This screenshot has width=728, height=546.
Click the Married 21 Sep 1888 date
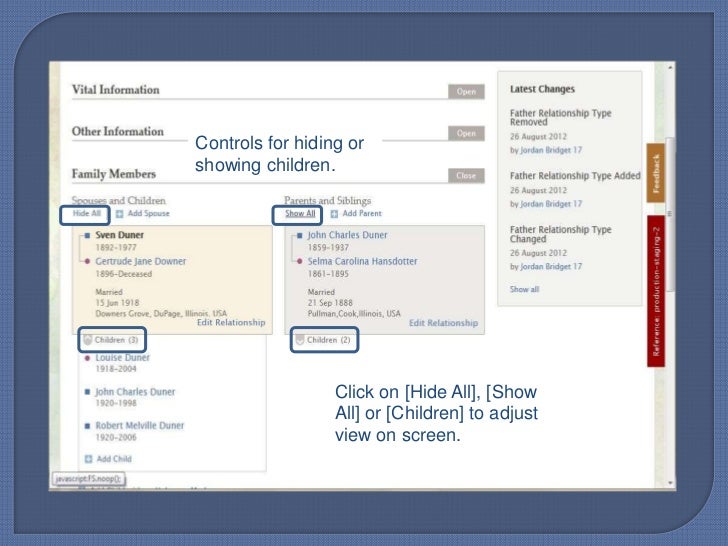click(x=330, y=303)
